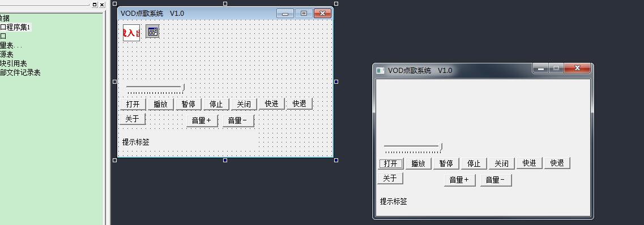This screenshot has height=225, width=644.
Task: Click the bottom-right resize handle of the design form
Action: coord(336,160)
